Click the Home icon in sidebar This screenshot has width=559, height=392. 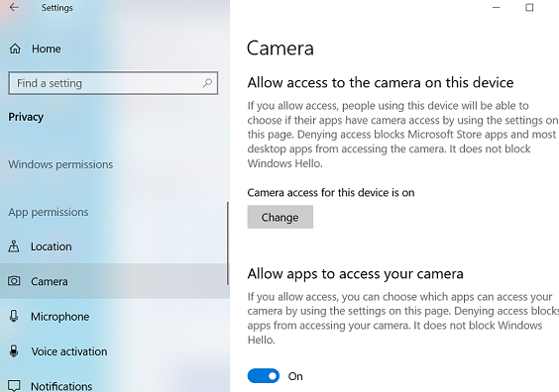(15, 49)
